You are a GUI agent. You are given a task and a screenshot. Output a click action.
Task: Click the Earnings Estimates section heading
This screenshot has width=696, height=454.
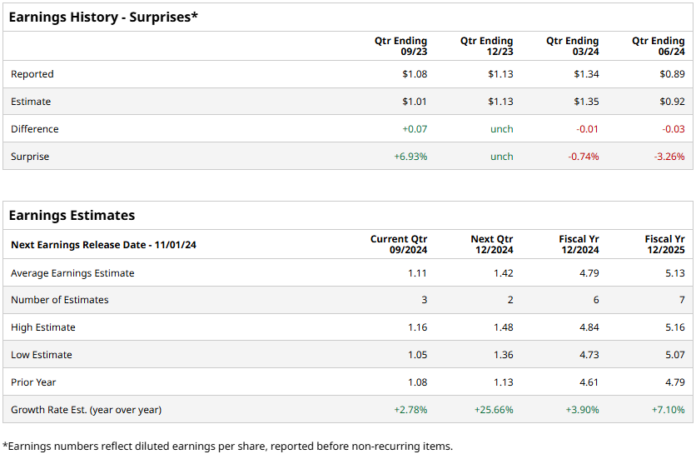click(x=72, y=215)
